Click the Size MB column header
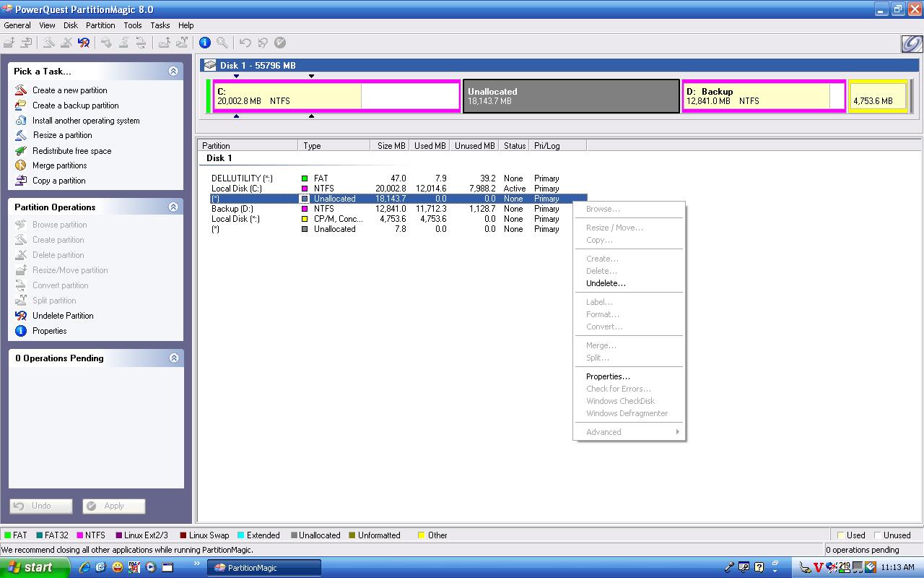 391,146
